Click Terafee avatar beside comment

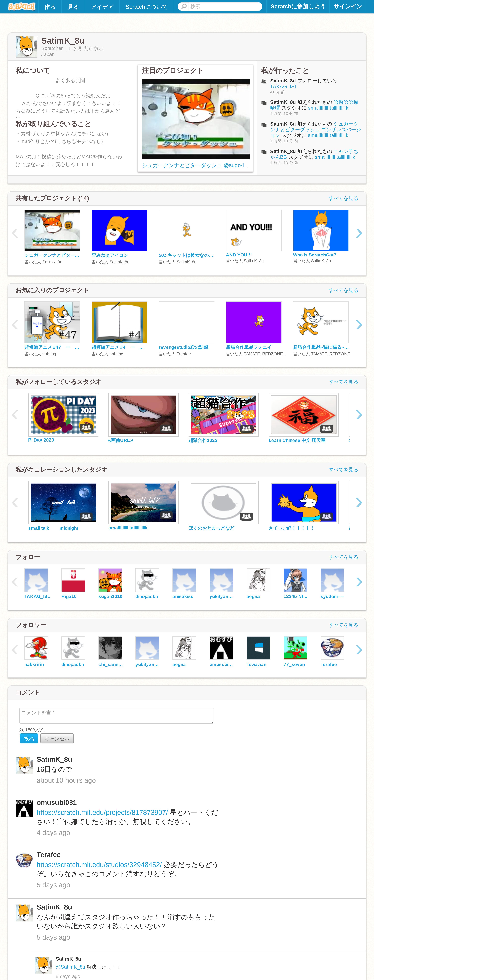[24, 861]
